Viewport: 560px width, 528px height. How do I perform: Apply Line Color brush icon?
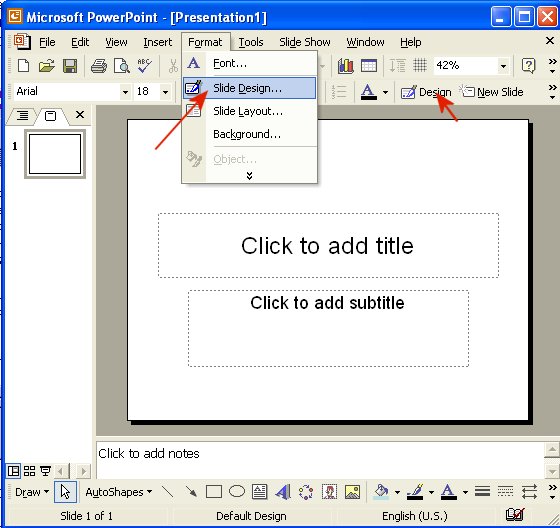tap(415, 492)
